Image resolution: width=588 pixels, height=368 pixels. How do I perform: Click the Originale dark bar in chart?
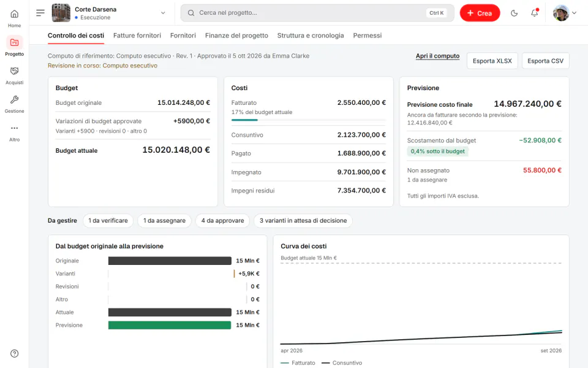170,261
